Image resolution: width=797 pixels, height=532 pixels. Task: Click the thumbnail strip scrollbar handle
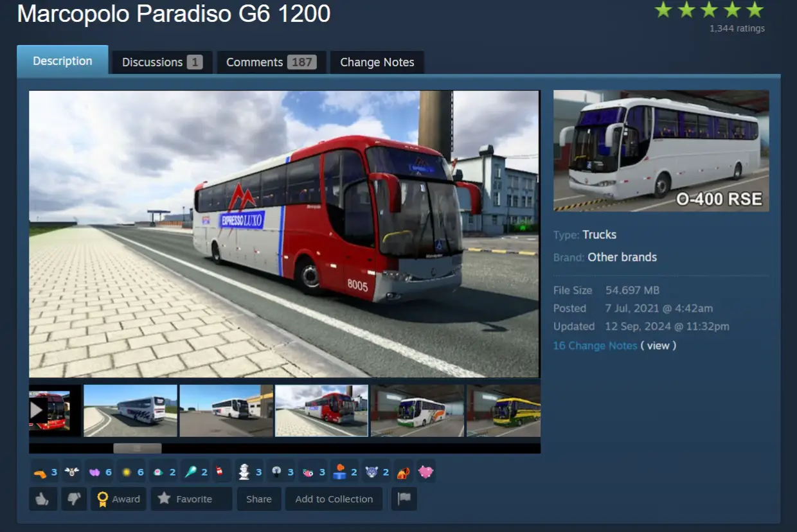(x=138, y=448)
